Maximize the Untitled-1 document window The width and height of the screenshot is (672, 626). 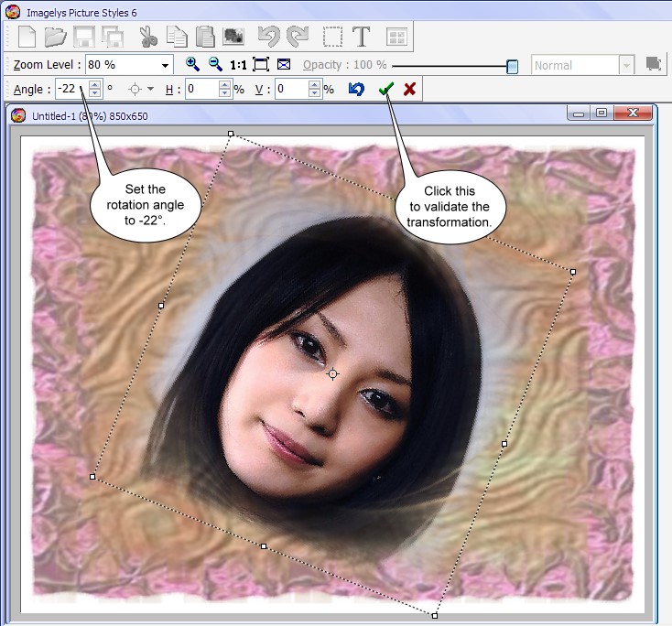click(x=602, y=113)
